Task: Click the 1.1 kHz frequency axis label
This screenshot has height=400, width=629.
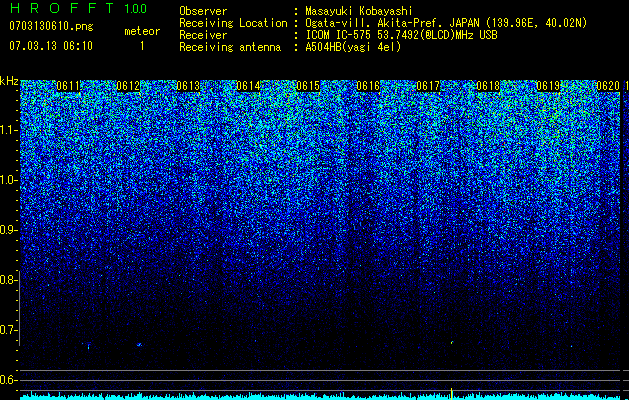Action: tap(9, 130)
